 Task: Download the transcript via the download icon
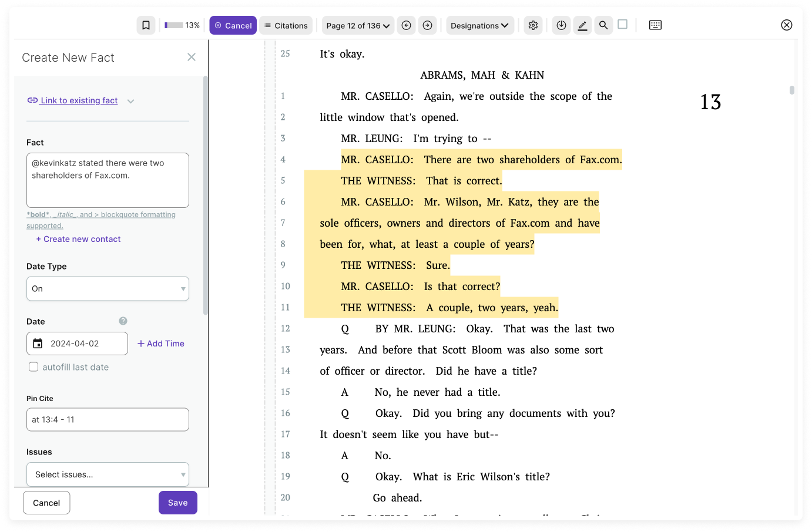(x=561, y=25)
